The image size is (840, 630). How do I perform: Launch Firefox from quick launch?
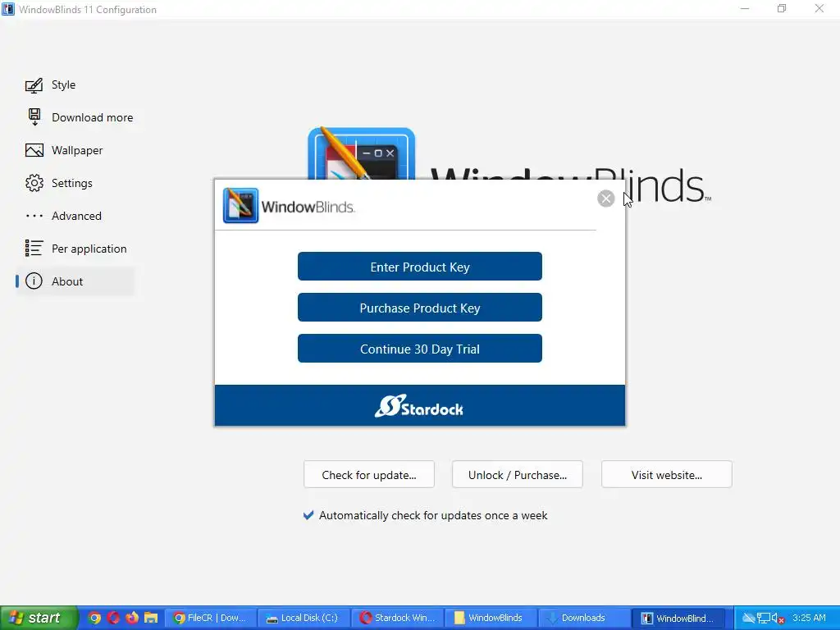pos(132,619)
